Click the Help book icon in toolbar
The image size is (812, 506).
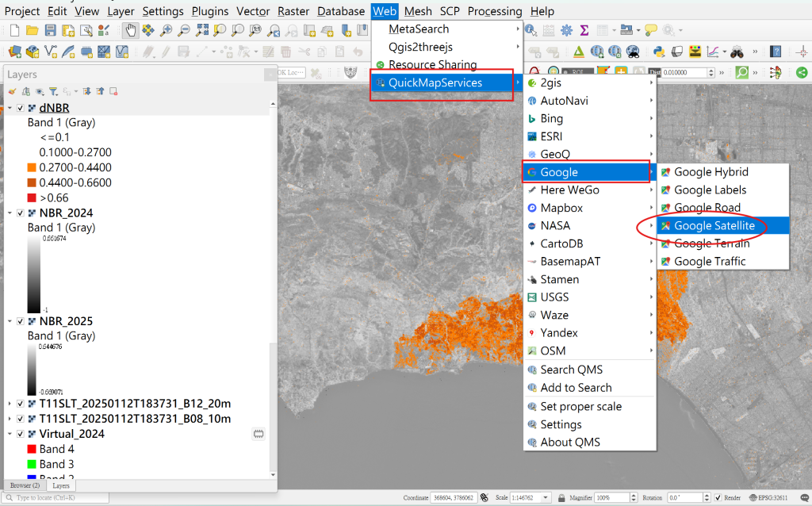click(x=776, y=52)
